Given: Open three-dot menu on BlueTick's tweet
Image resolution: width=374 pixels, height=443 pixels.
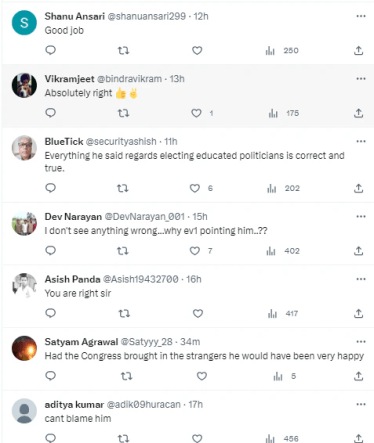Looking at the screenshot, I should point(361,141).
